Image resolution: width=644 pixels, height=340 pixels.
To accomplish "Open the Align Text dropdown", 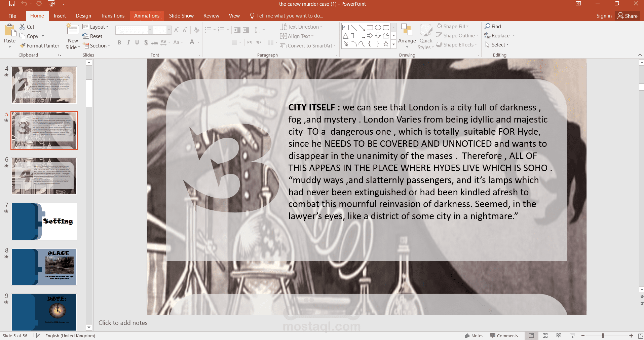I will 297,36.
